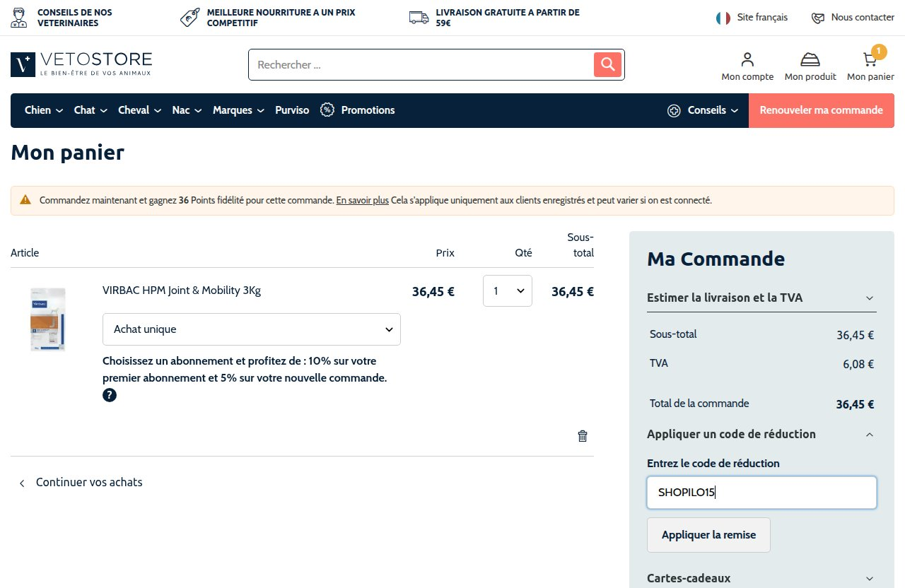Click the VetoStore logo
Screen dimensions: 905x588
coord(81,64)
